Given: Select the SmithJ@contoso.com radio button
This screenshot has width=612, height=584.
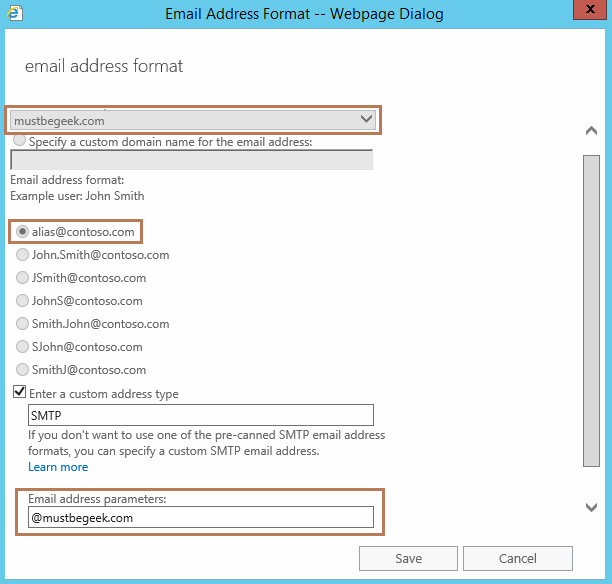Looking at the screenshot, I should 23,370.
